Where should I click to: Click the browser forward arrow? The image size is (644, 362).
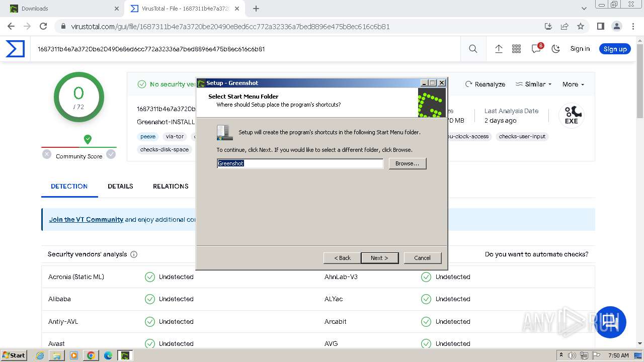click(27, 26)
